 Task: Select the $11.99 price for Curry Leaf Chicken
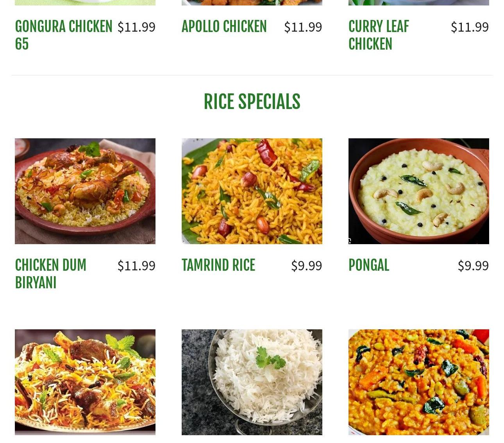[470, 27]
